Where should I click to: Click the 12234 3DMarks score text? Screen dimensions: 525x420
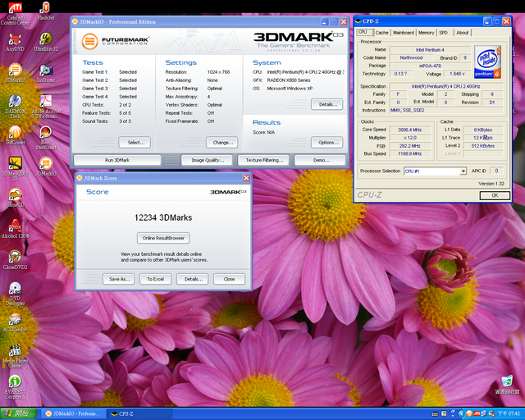click(x=163, y=217)
